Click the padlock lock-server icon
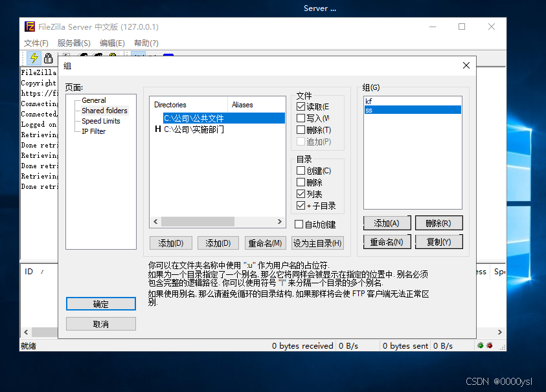Viewport: 546px width, 392px height. pos(49,58)
